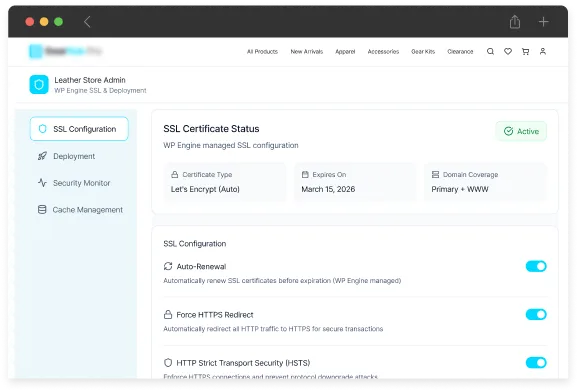The width and height of the screenshot is (579, 392).
Task: Go to Apparel in the top nav
Action: coord(345,52)
